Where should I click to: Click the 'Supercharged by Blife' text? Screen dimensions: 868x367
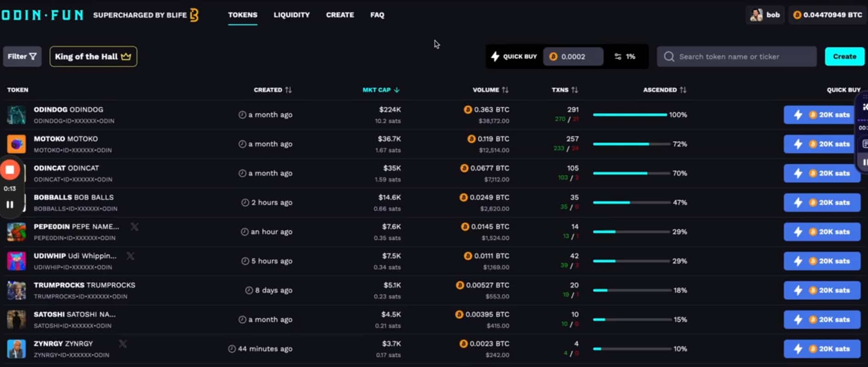[x=140, y=15]
